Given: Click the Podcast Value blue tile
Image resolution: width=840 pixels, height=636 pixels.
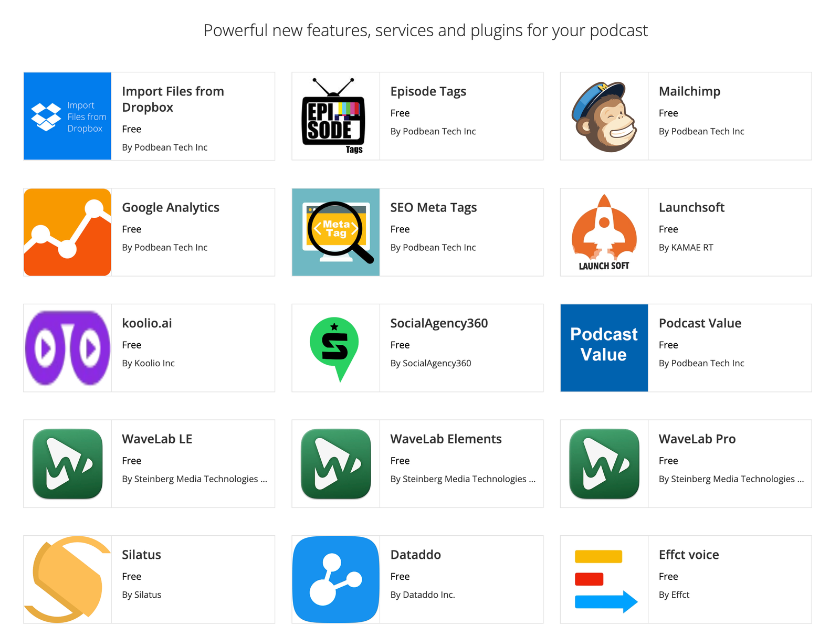Looking at the screenshot, I should click(603, 347).
